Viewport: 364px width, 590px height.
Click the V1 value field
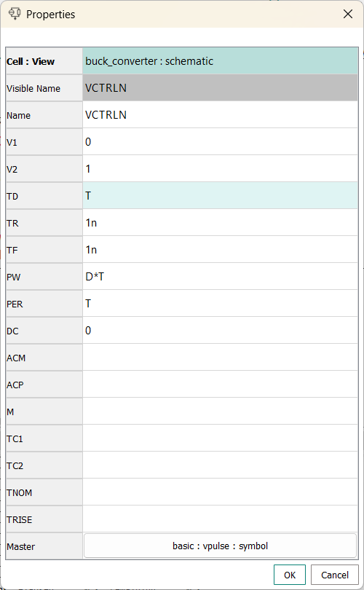[220, 142]
